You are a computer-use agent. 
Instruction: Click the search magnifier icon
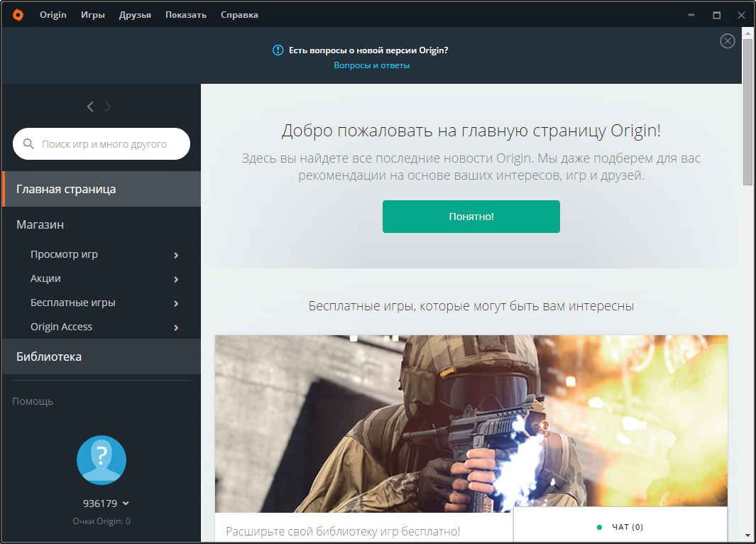28,143
